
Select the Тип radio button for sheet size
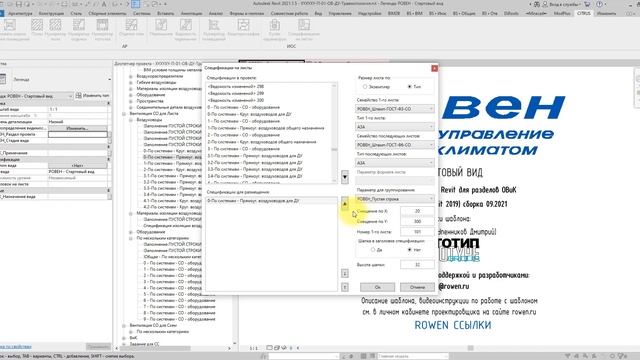point(409,87)
